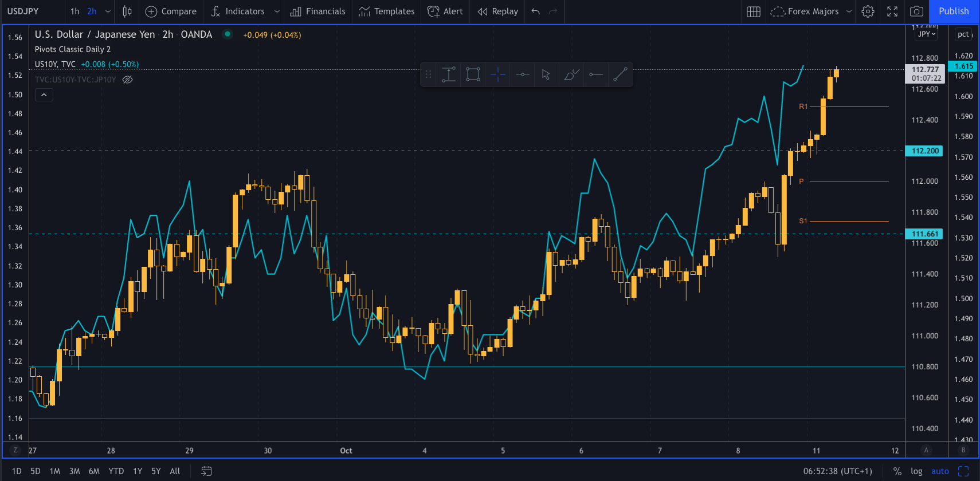Toggle auto scale mode
Viewport: 980px width, 481px height.
(940, 471)
